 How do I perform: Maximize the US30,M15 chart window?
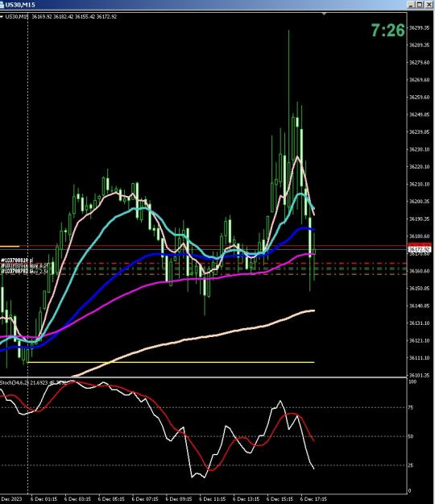(x=420, y=5)
